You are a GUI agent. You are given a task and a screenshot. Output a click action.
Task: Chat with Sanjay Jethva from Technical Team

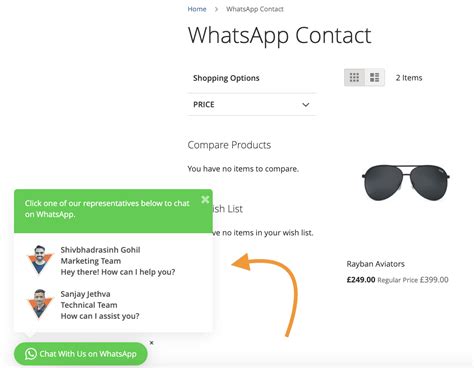pyautogui.click(x=113, y=305)
